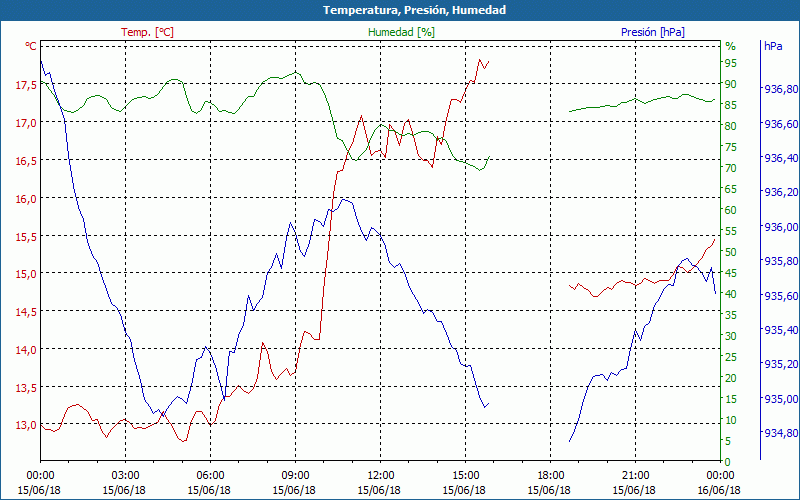
Task: Click the 935,00 pressure axis value
Action: click(x=781, y=399)
